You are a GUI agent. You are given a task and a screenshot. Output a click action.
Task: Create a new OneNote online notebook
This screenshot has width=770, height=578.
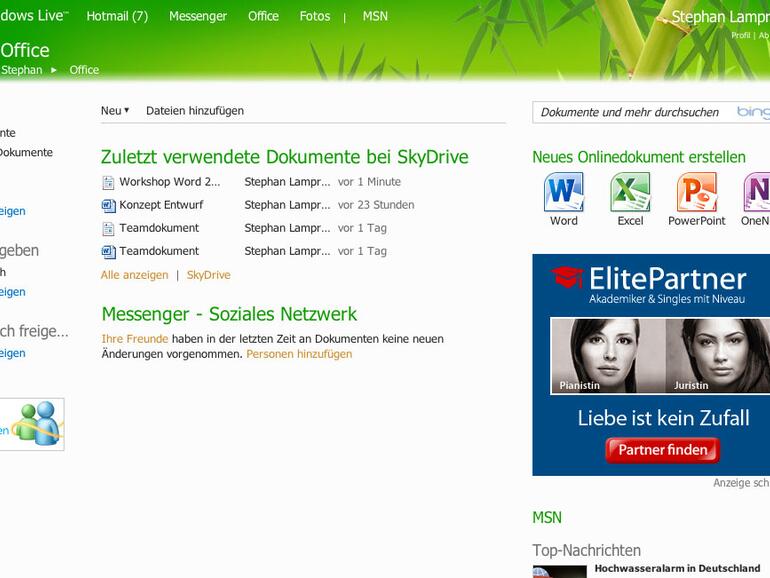coord(756,199)
